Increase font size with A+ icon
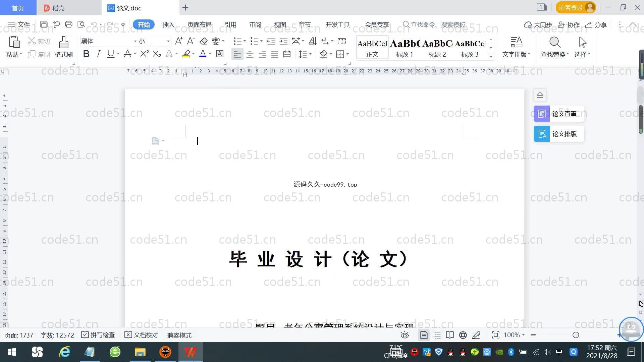 pyautogui.click(x=179, y=41)
